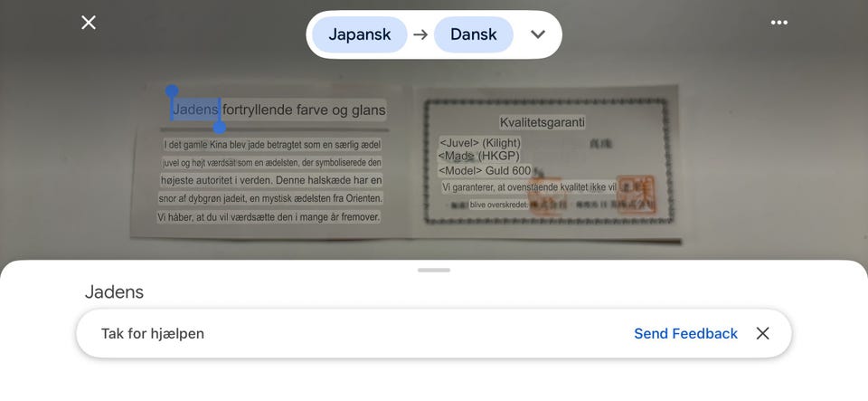Open the three-dot more options menu
Image resolution: width=868 pixels, height=401 pixels.
click(778, 23)
